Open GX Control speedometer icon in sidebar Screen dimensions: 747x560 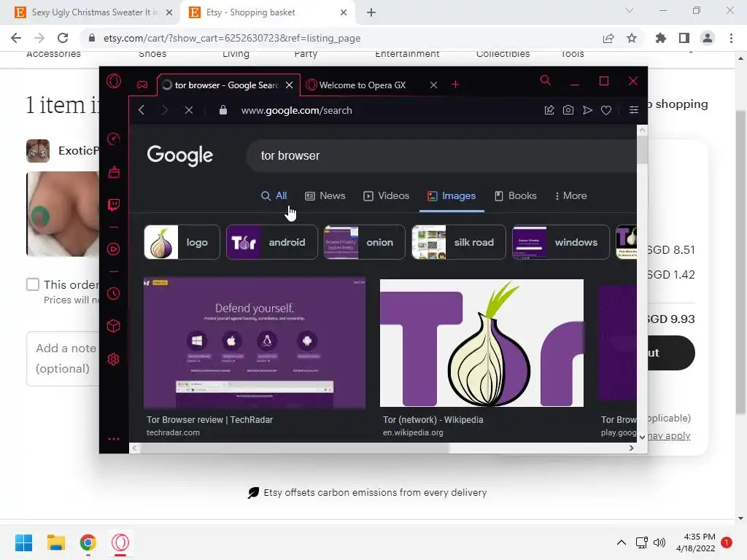click(x=113, y=139)
